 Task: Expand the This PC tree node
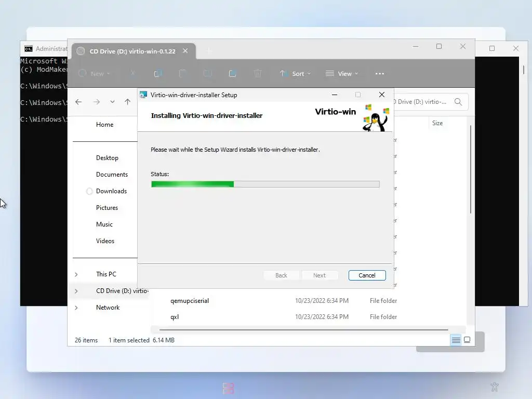(x=76, y=274)
